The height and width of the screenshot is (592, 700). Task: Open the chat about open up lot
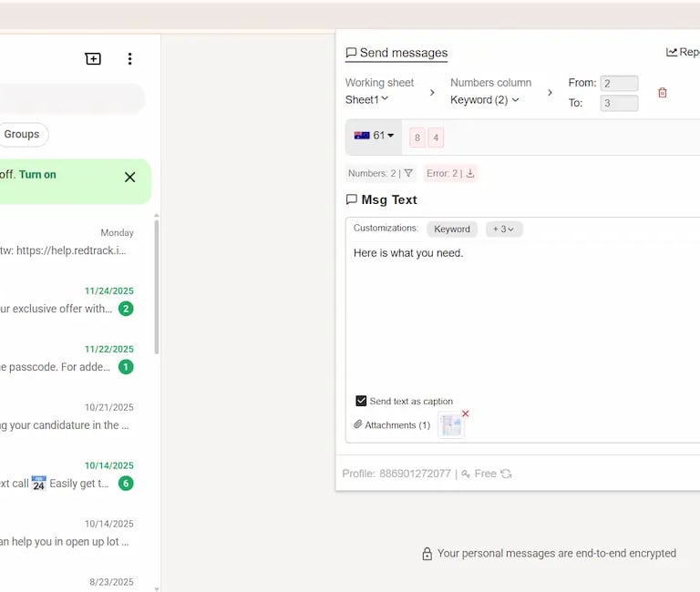pyautogui.click(x=67, y=533)
